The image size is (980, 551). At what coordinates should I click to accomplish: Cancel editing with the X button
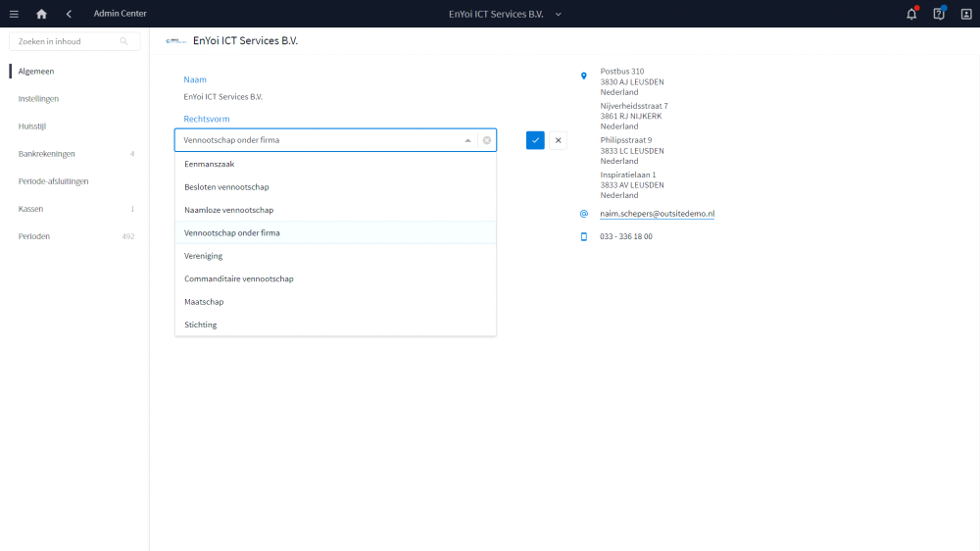pos(559,140)
